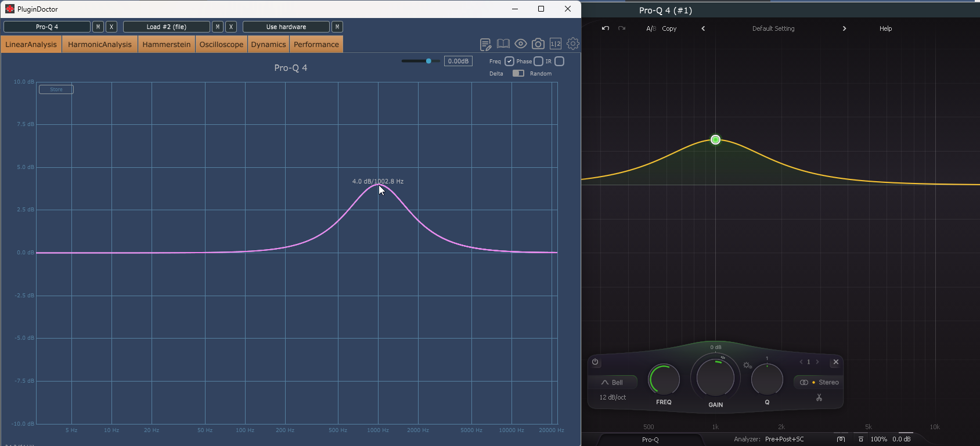Click Copy in the Pro-Q 4 toolbar
The image size is (980, 446).
click(x=669, y=28)
